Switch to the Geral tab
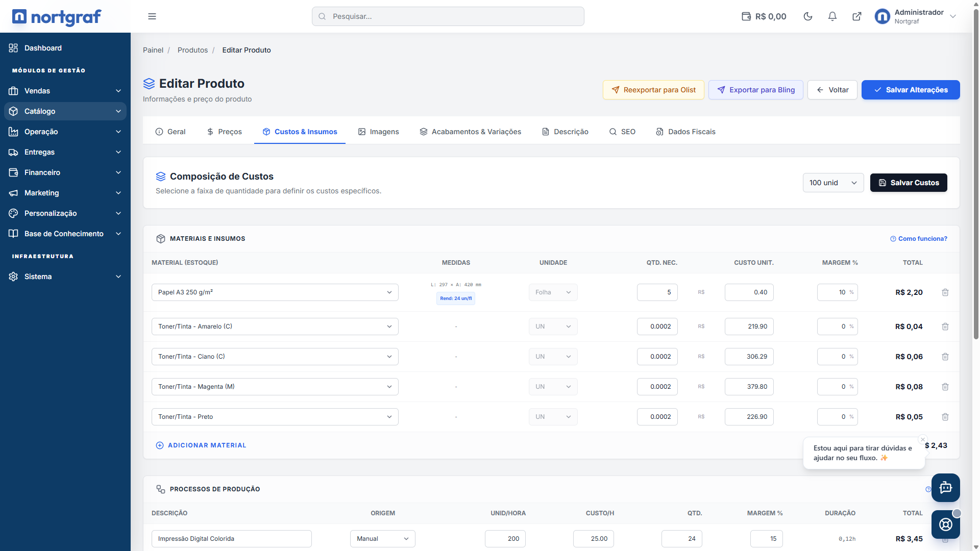Image resolution: width=980 pixels, height=551 pixels. pyautogui.click(x=170, y=132)
